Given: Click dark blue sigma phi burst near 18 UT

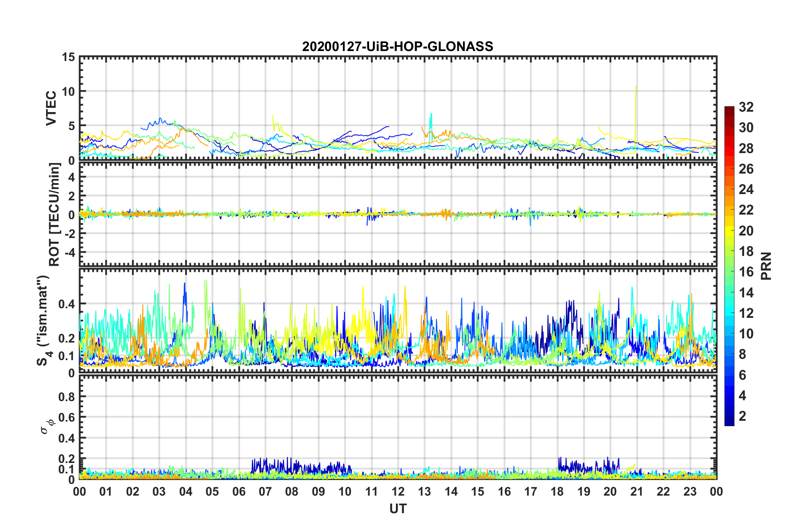Looking at the screenshot, I should [588, 465].
